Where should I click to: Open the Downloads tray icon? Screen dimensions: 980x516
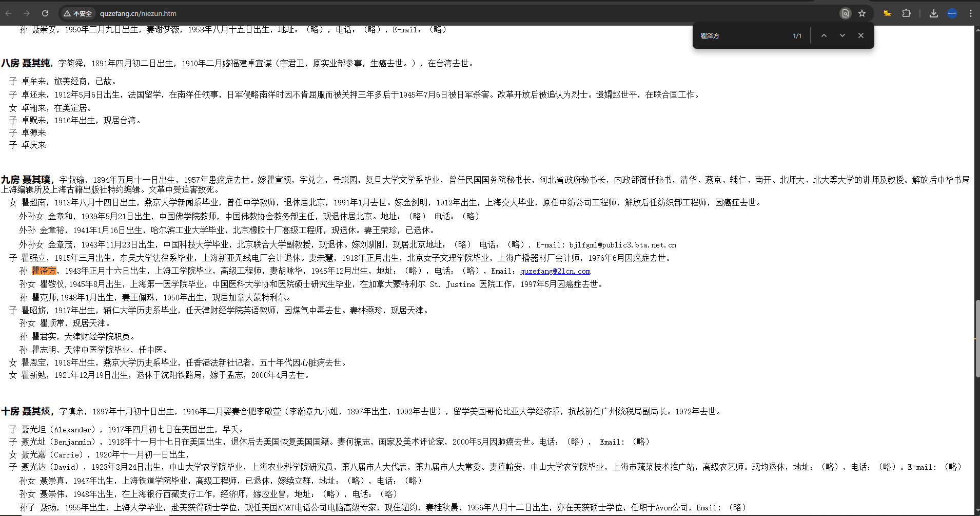tap(934, 13)
